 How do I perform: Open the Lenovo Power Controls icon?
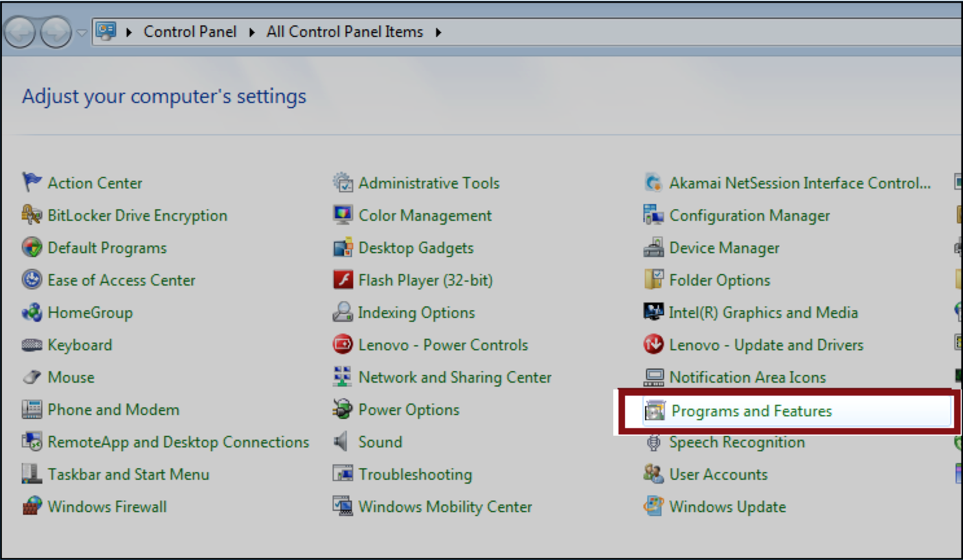343,344
